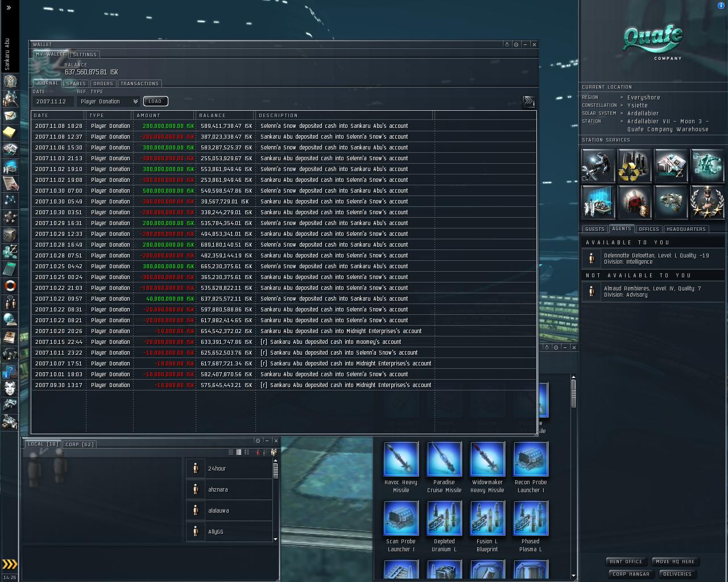
Task: Open the Repairshop station service
Action: click(598, 165)
